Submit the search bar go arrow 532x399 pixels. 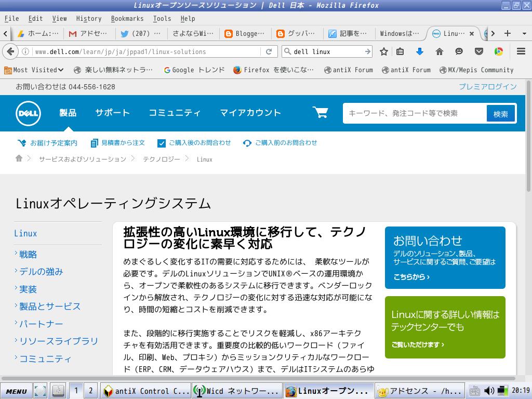[x=367, y=51]
